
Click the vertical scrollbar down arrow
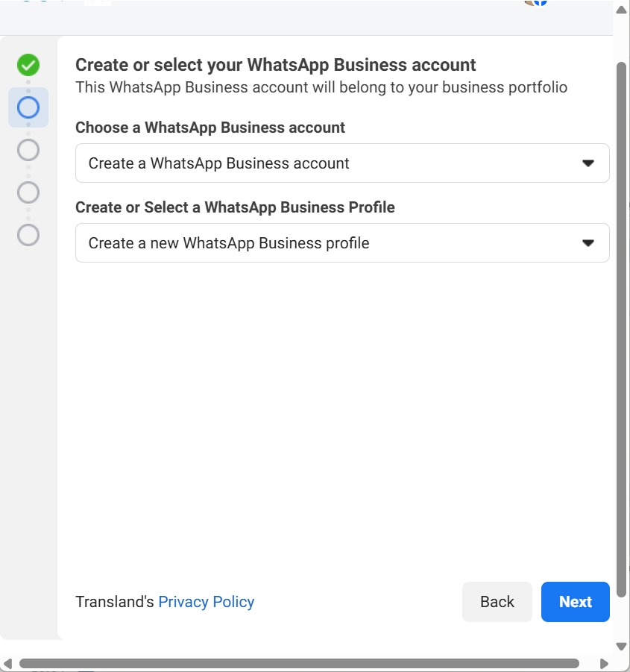click(x=622, y=647)
